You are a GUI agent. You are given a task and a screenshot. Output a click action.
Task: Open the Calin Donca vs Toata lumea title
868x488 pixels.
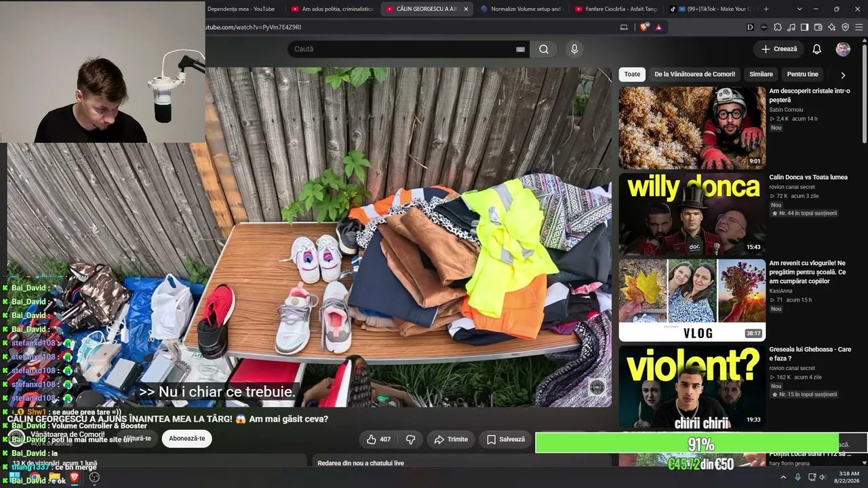(x=808, y=177)
